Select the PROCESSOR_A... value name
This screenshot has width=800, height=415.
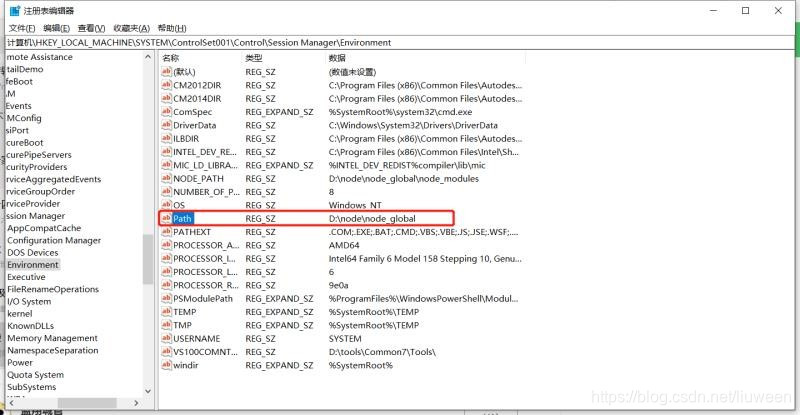pos(206,245)
